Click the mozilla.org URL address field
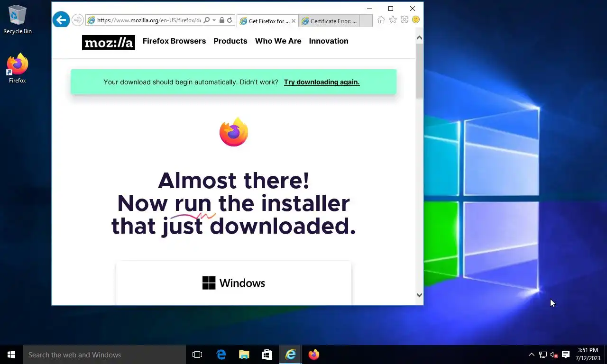 tap(149, 20)
